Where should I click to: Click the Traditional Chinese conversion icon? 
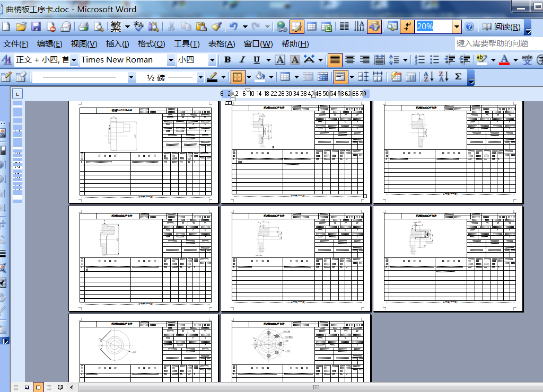[116, 26]
